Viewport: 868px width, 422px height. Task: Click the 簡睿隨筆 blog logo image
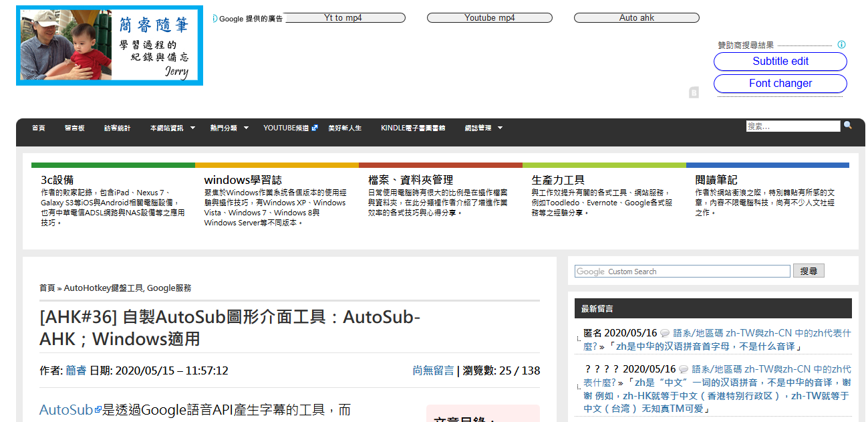108,45
